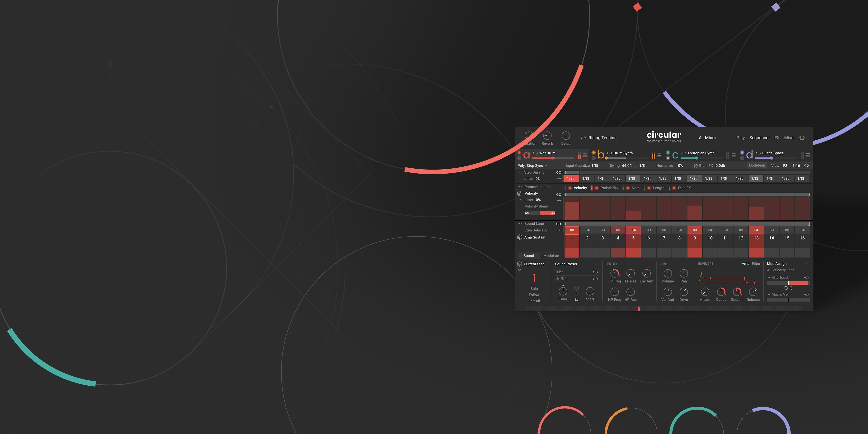Select next Tub sample arrow
Image resolution: width=868 pixels, height=434 pixels.
pyautogui.click(x=597, y=279)
